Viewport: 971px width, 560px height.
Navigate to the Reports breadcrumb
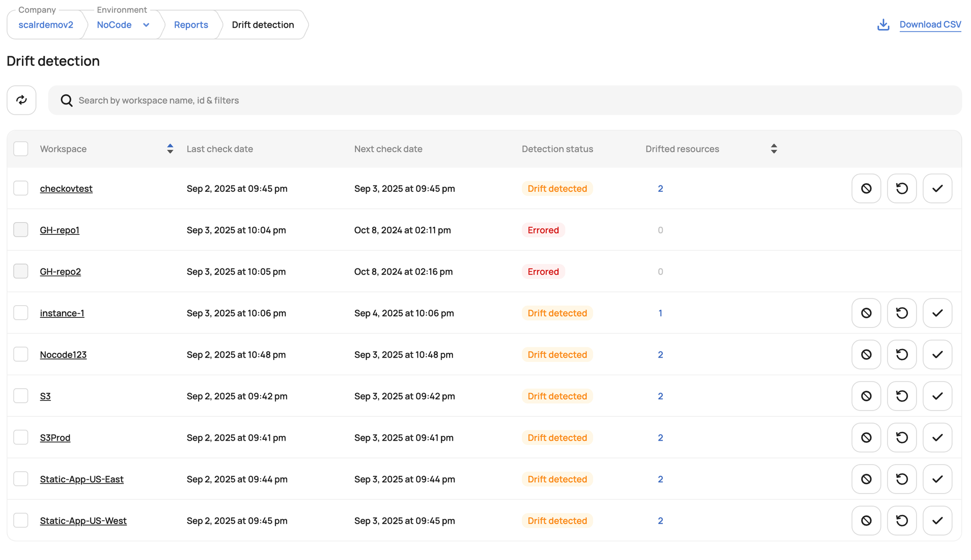point(191,24)
